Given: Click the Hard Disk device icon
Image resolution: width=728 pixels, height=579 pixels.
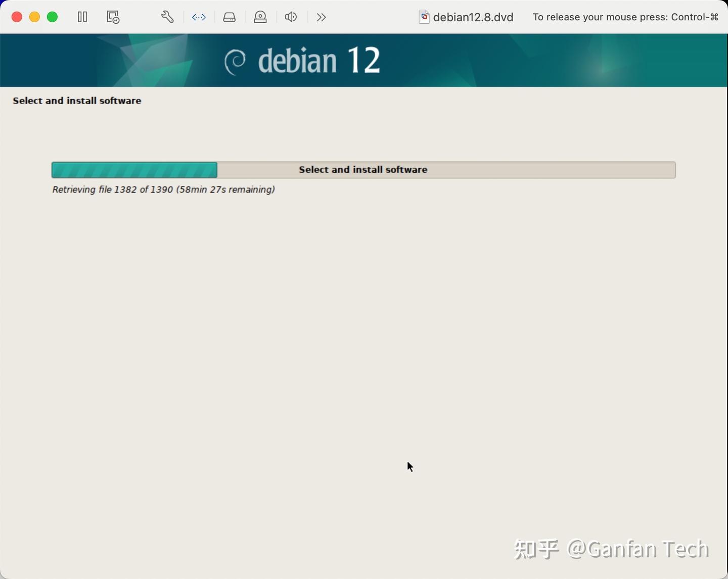Looking at the screenshot, I should (229, 17).
